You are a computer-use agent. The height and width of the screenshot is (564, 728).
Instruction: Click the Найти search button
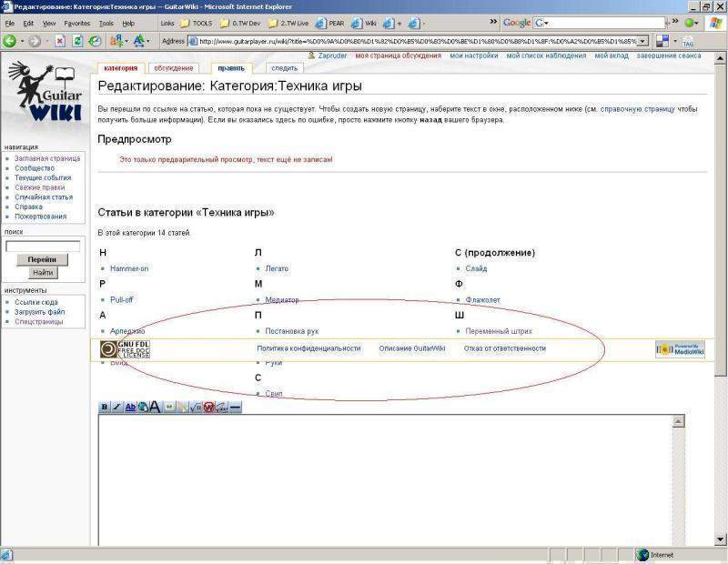43,273
